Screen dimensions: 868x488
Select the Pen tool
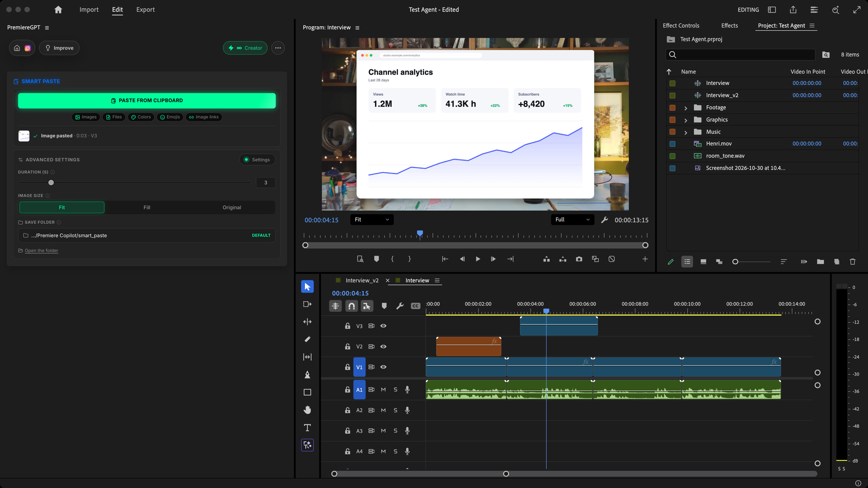coord(307,374)
